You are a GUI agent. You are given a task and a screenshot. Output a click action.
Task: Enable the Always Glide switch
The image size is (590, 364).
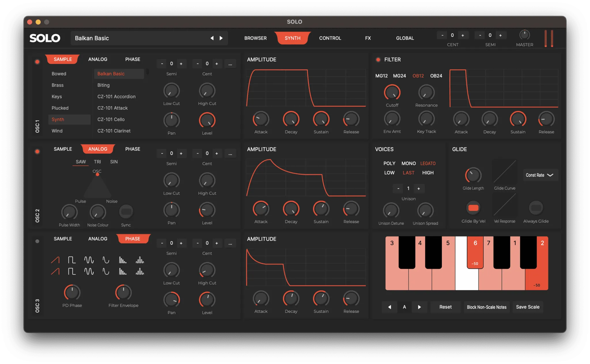pos(536,208)
